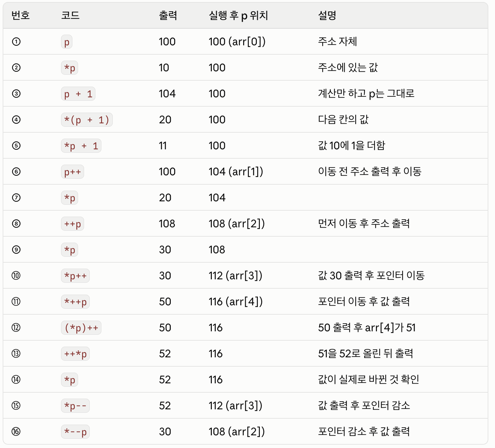The height and width of the screenshot is (448, 495).
Task: Click the '116 (arr[4])' position cell
Action: coord(236,302)
